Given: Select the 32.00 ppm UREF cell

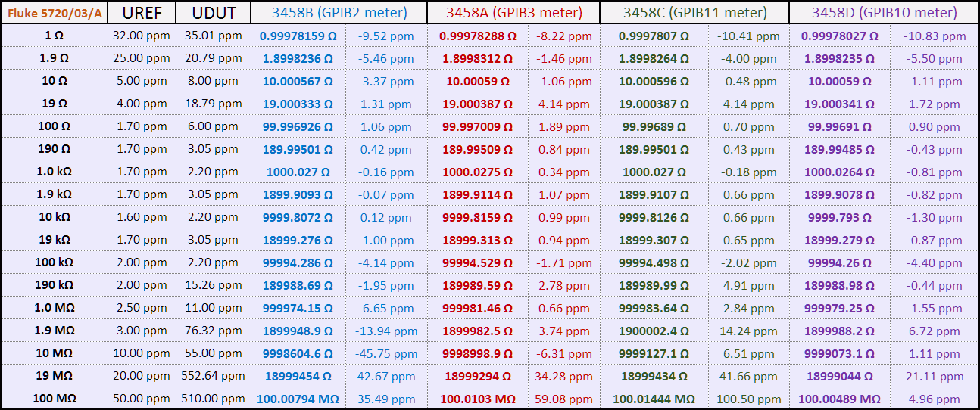Looking at the screenshot, I should pyautogui.click(x=142, y=36).
